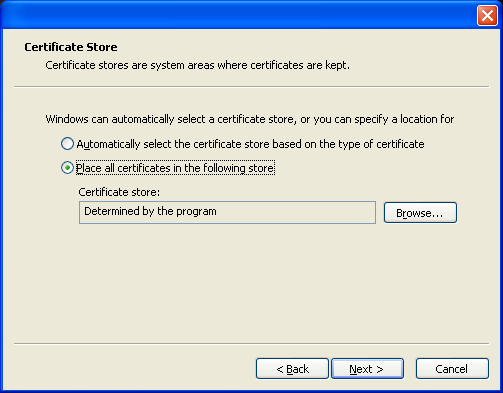503x393 pixels.
Task: Go to Next wizard step
Action: point(367,369)
